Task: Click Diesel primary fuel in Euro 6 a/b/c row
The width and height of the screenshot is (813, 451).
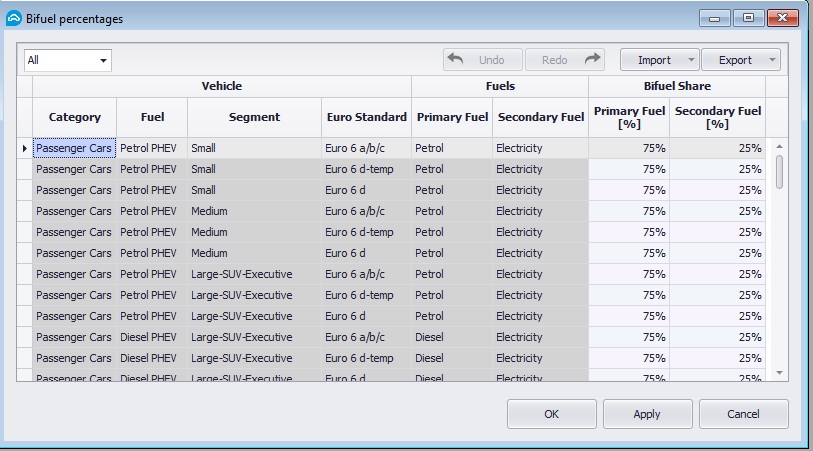Action: tap(452, 337)
